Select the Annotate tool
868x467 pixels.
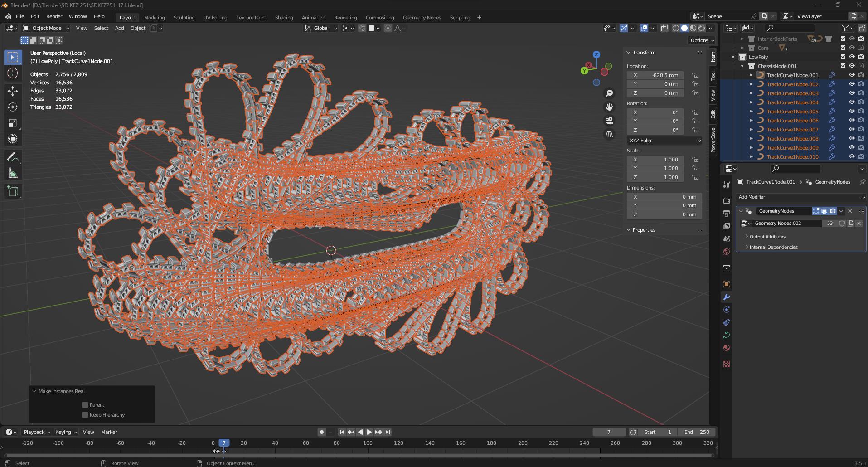pos(13,156)
